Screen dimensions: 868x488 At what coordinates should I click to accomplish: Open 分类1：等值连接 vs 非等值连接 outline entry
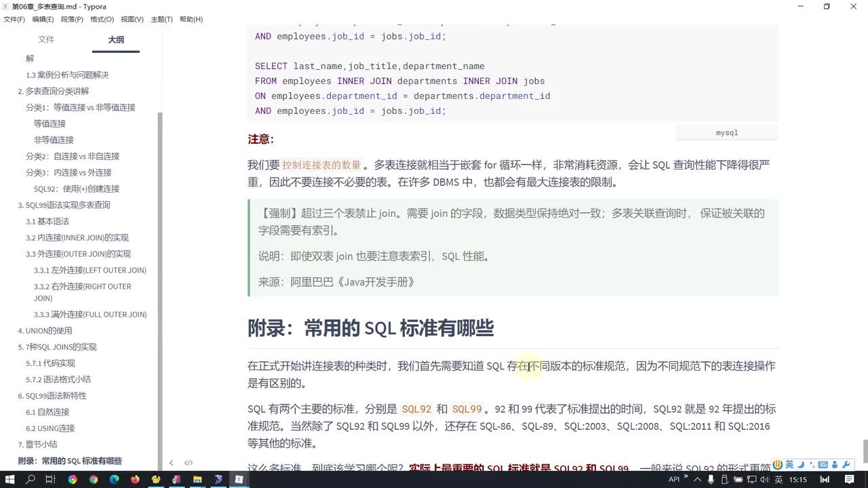81,108
